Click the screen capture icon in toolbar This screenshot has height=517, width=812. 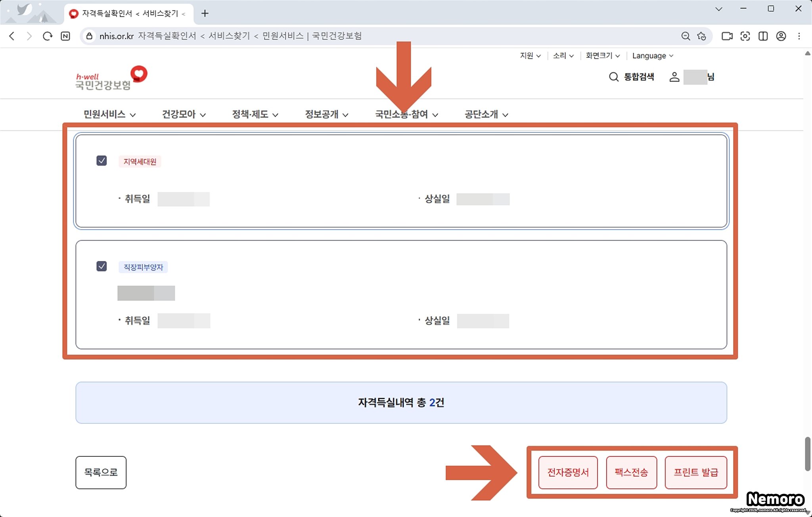[745, 36]
